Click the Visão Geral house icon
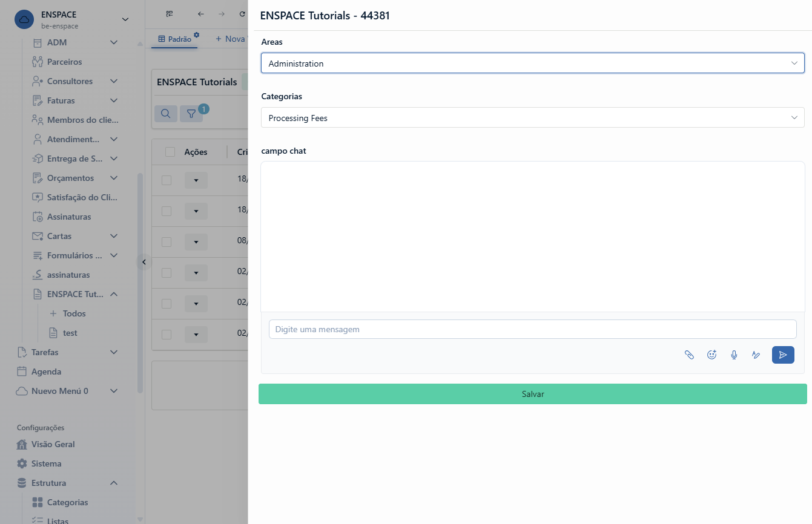The image size is (812, 524). coord(22,444)
